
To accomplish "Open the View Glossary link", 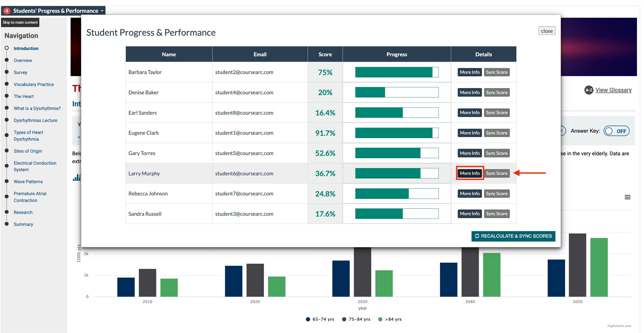I will (x=613, y=90).
